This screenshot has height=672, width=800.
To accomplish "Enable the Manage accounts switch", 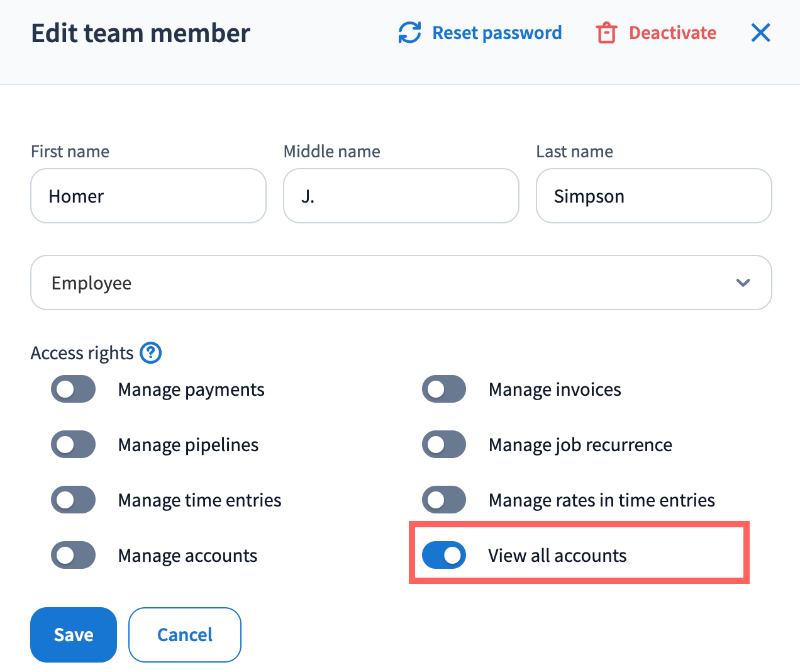I will (x=74, y=556).
